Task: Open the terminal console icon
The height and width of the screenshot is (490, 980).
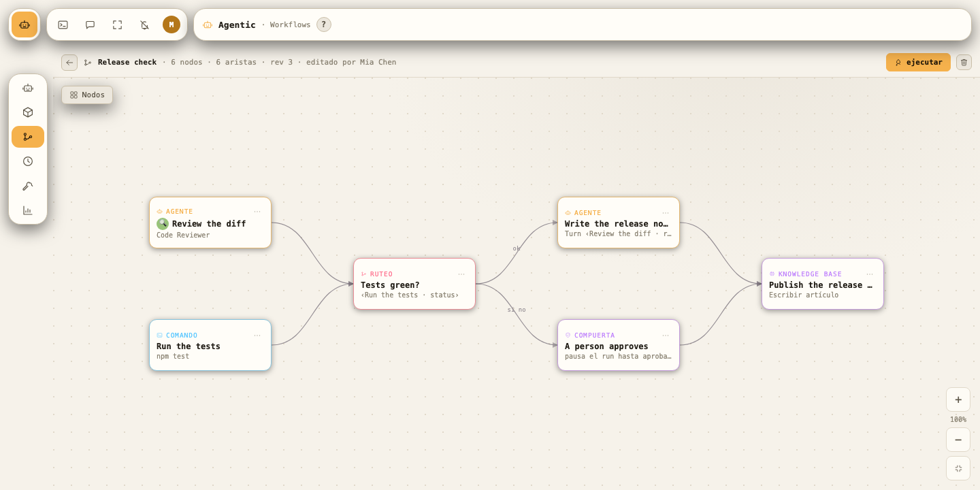Action: click(x=63, y=24)
